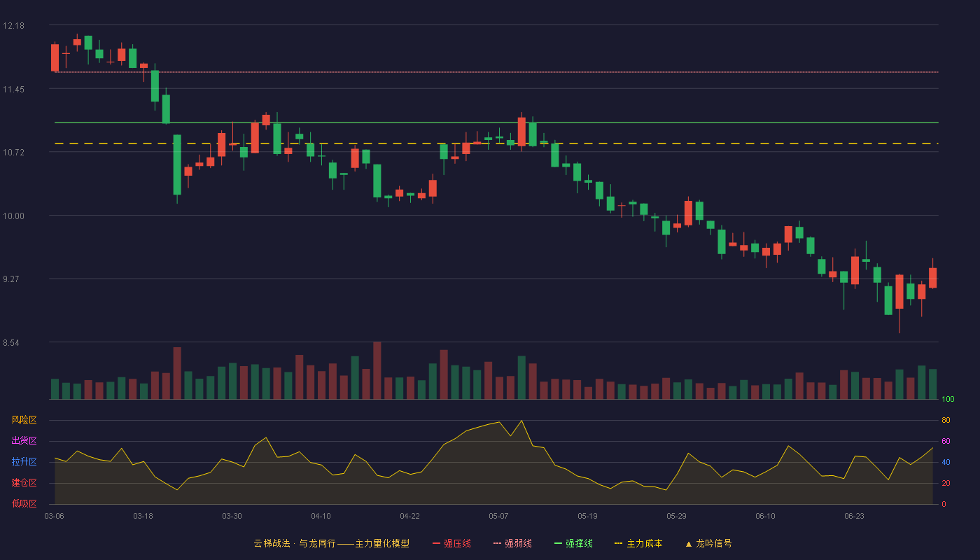Toggle the 强弱线 legend entry

512,543
